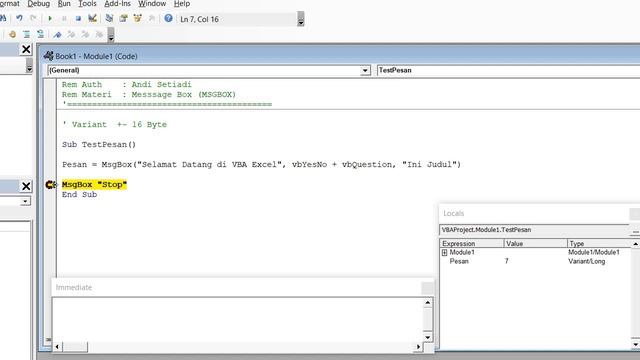Viewport: 640px width, 360px height.
Task: Open the Add-Ins menu
Action: pos(117,4)
